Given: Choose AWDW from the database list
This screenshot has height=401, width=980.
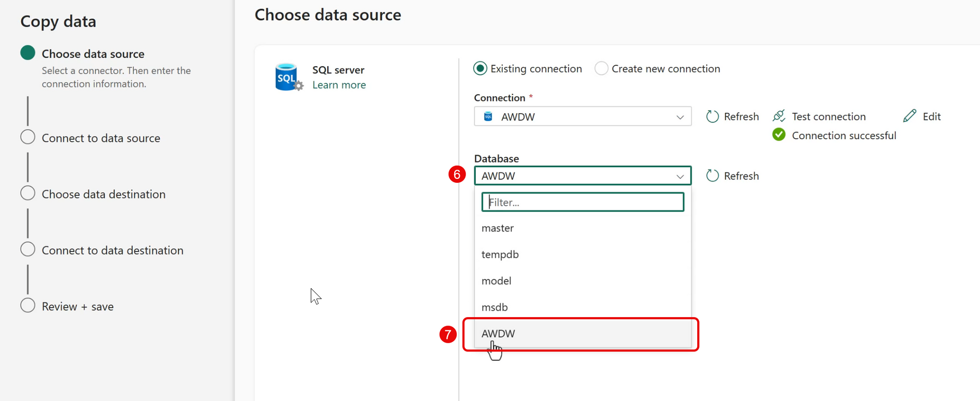Looking at the screenshot, I should [498, 334].
